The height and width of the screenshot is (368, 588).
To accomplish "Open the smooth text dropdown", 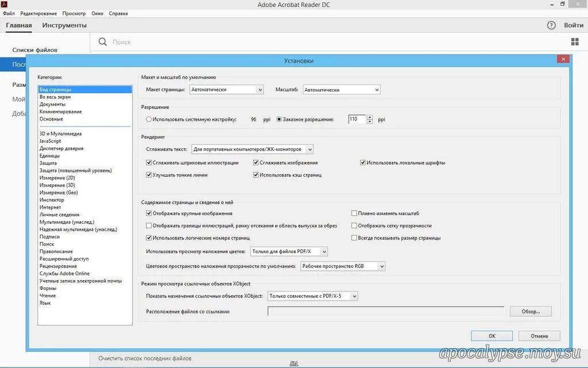I will click(253, 149).
